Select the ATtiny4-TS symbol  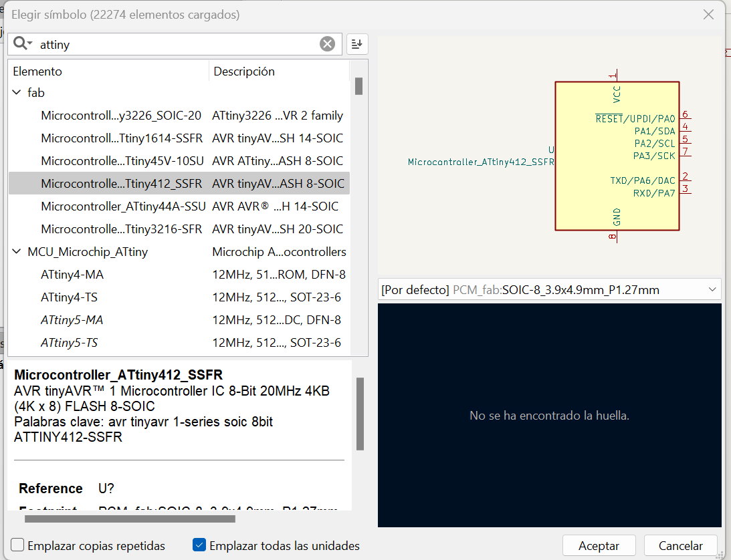point(69,297)
